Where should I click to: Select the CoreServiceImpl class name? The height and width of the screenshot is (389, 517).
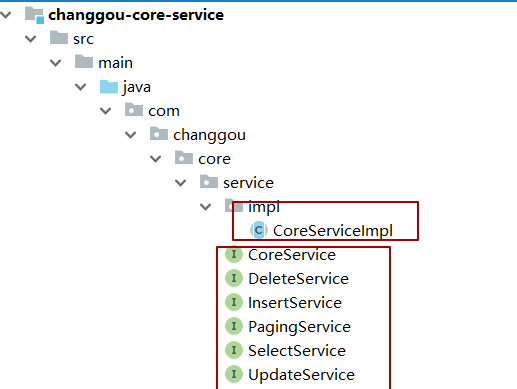(x=333, y=231)
